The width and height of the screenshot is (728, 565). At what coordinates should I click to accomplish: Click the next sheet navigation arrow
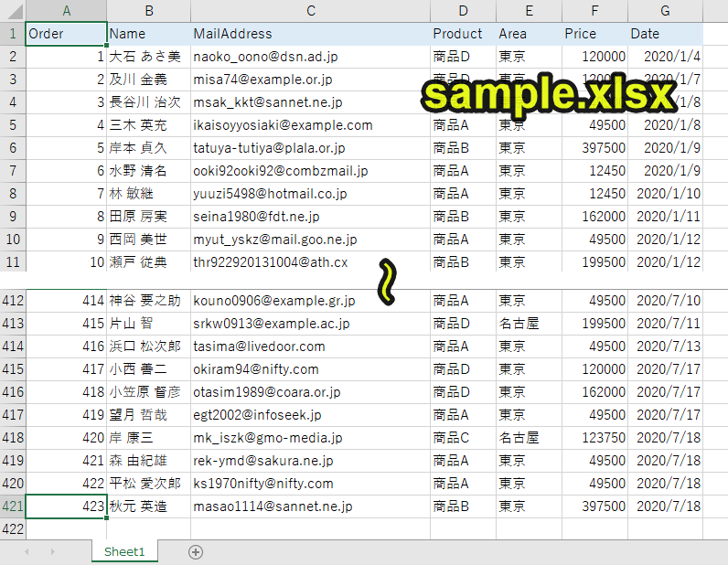(x=52, y=552)
